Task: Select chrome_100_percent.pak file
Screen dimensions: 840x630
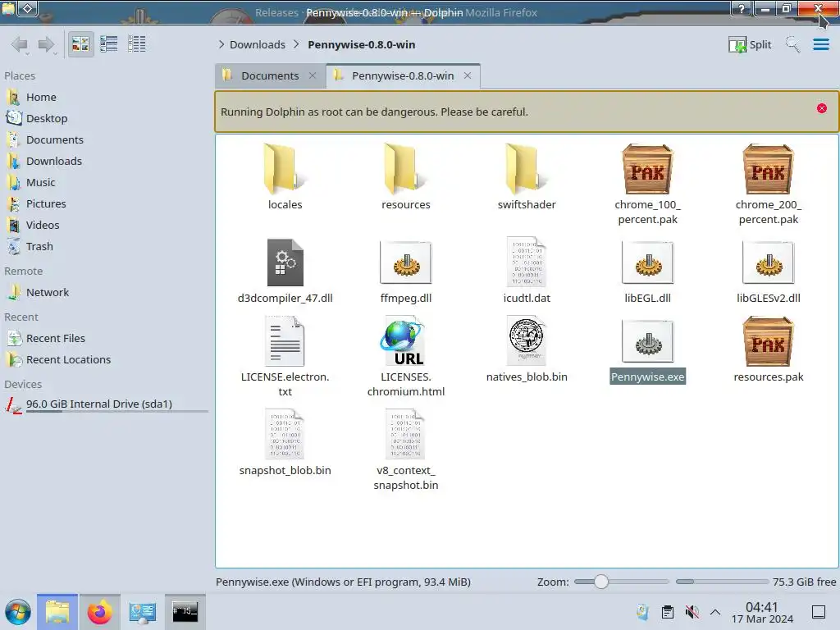Action: (647, 185)
